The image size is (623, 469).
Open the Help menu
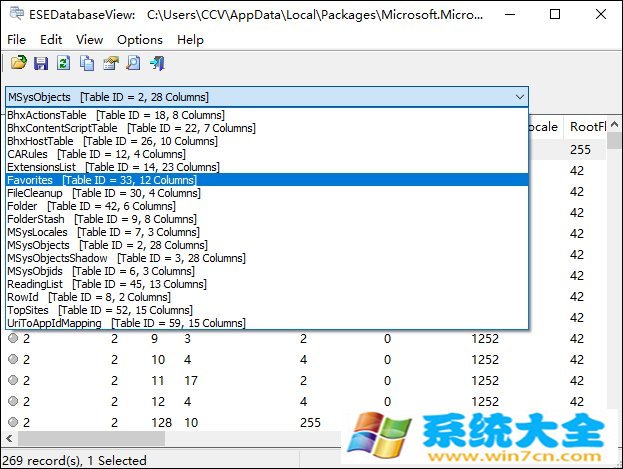point(190,40)
